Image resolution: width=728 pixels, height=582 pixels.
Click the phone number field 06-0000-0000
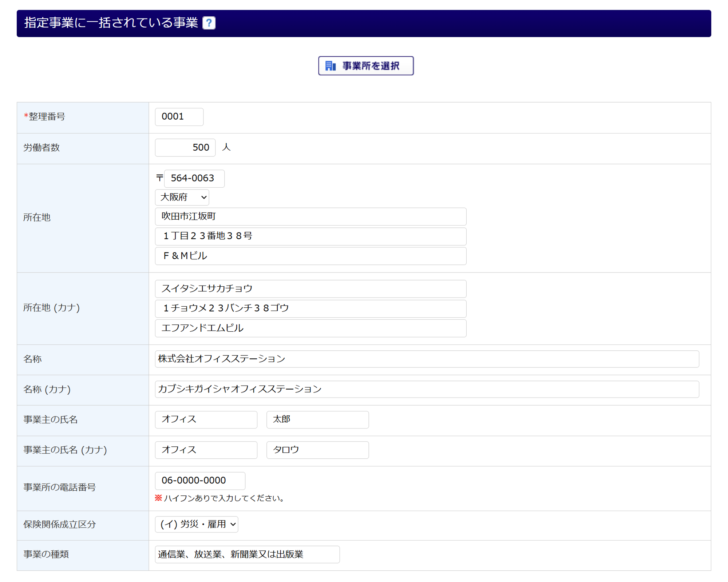click(x=199, y=480)
